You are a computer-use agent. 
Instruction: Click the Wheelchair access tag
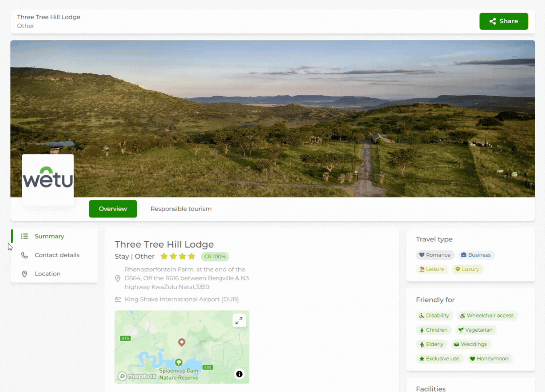coord(487,316)
